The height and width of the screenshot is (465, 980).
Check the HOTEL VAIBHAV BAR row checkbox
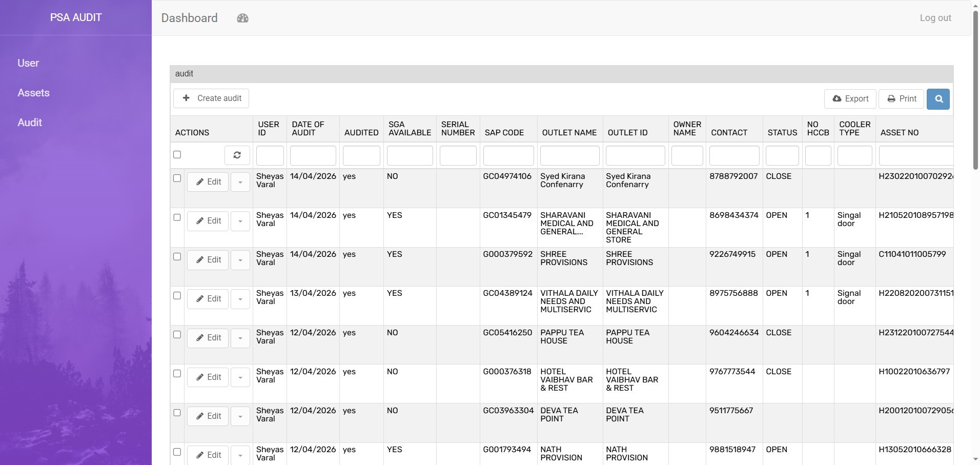[177, 373]
